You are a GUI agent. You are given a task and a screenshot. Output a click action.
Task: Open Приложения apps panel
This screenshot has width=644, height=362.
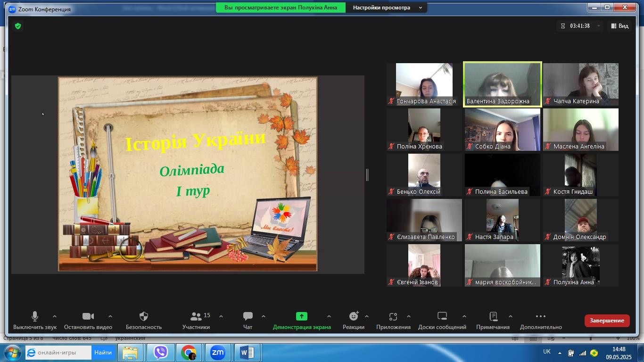tap(393, 321)
